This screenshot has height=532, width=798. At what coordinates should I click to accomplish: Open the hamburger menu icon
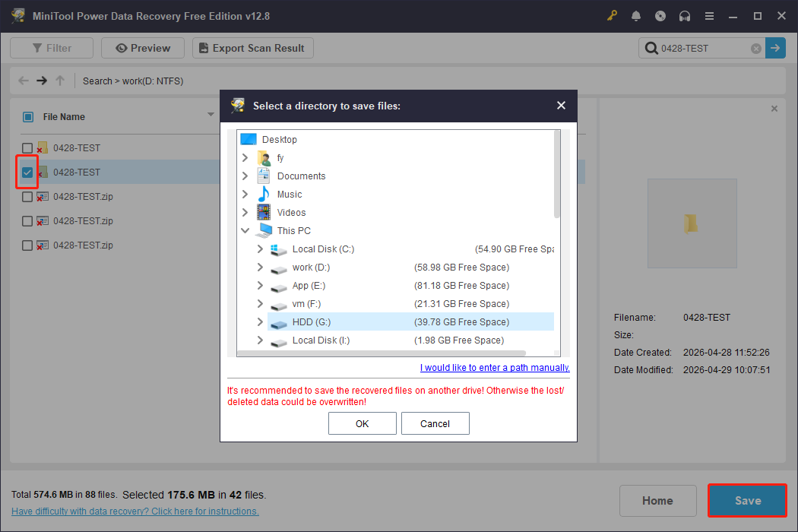[x=709, y=16]
